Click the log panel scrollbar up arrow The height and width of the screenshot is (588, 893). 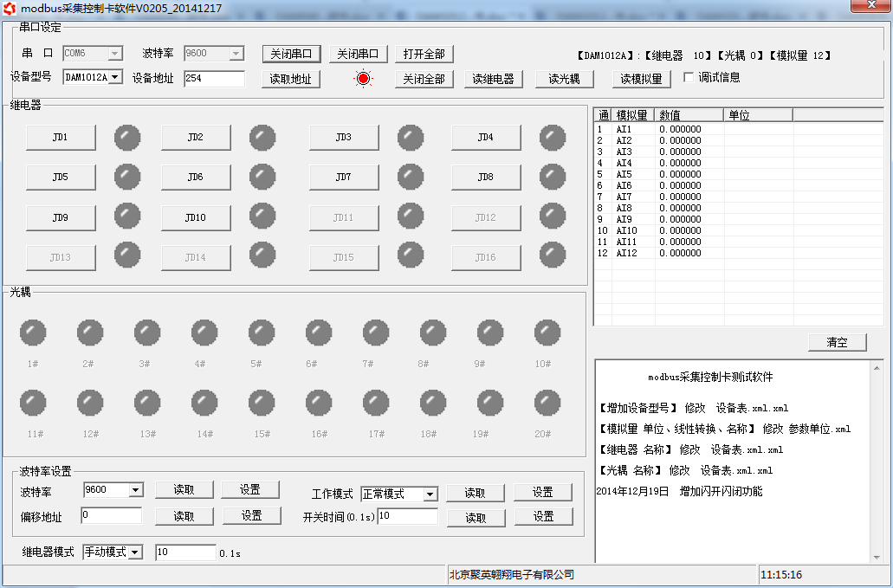pyautogui.click(x=877, y=368)
